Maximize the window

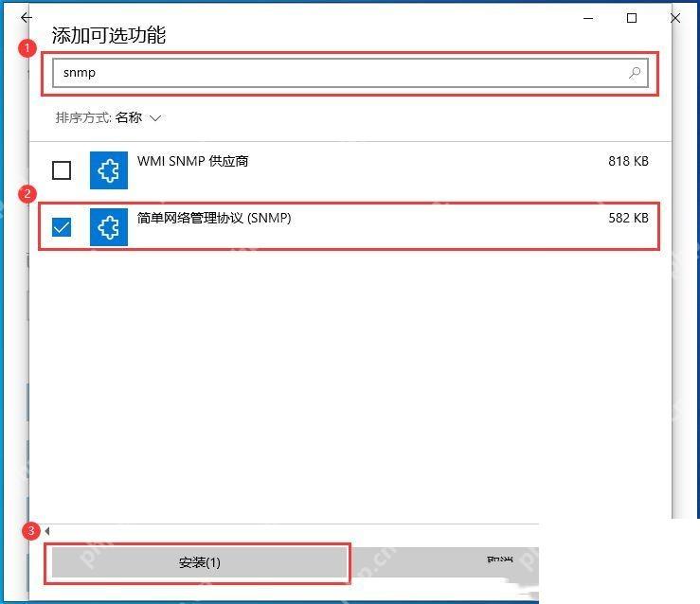point(631,18)
